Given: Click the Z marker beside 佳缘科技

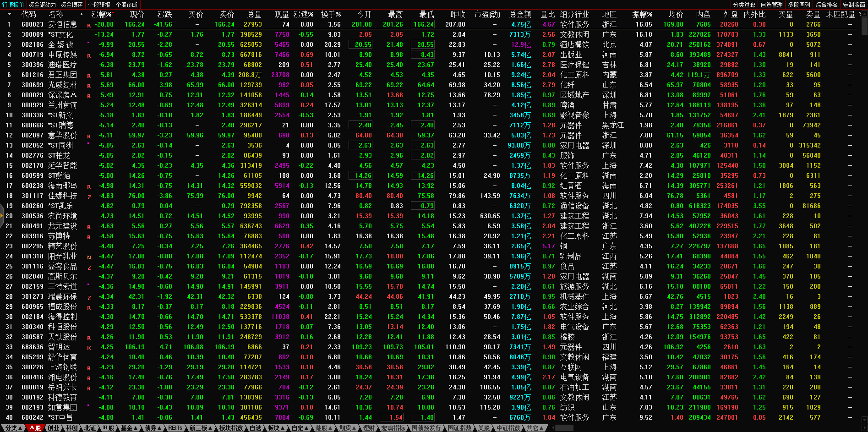Looking at the screenshot, I should 89,197.
